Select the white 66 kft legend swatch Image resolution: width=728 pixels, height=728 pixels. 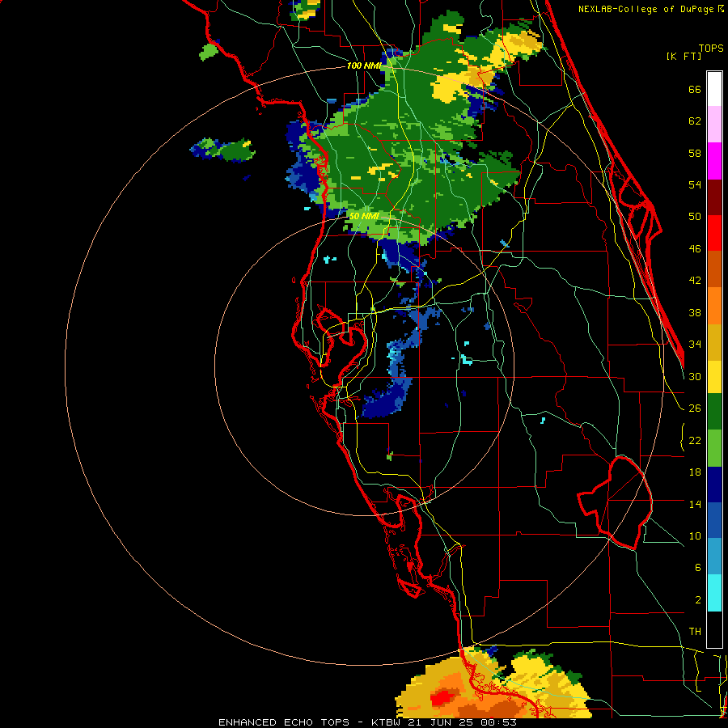click(x=714, y=89)
